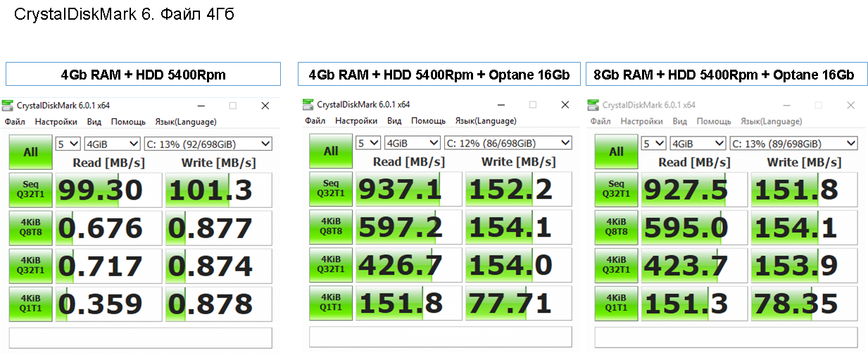868x354 pixels.
Task: Close the middle CrystalDiskMark window
Action: coord(565,104)
